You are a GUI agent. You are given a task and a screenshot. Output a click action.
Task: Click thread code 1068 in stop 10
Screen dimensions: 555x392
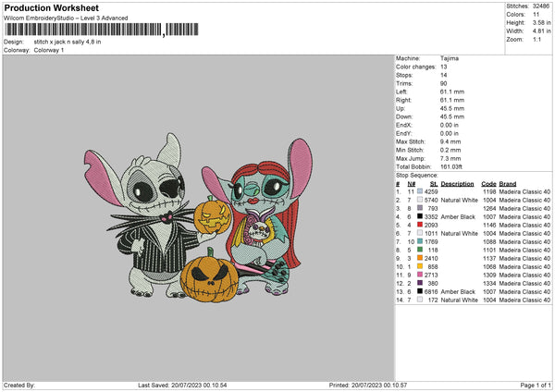pyautogui.click(x=489, y=267)
